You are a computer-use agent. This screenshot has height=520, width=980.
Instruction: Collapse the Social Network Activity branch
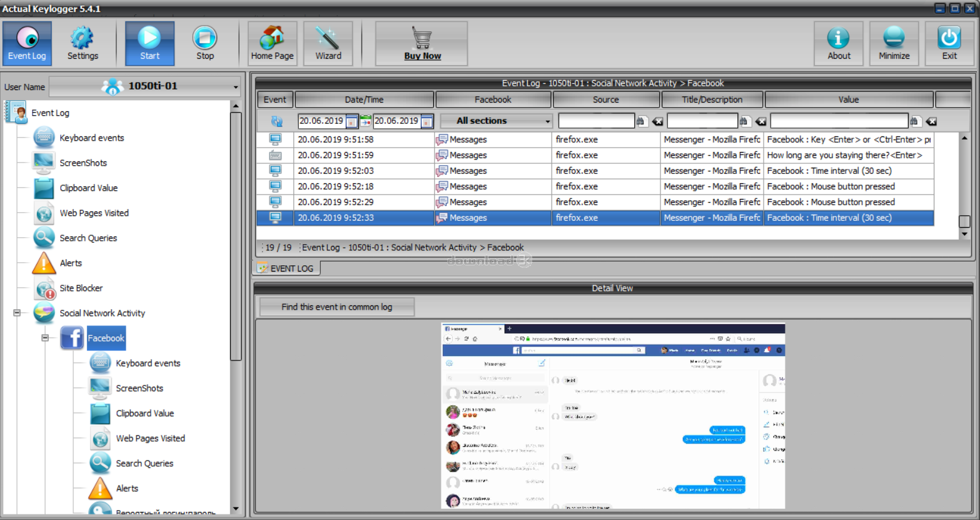17,313
